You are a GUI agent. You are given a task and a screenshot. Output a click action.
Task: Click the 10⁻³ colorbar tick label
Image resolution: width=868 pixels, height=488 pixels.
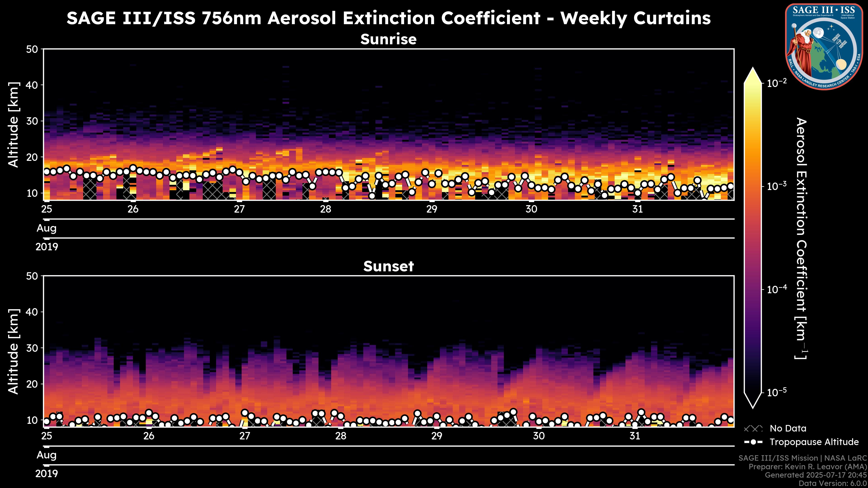pyautogui.click(x=777, y=186)
